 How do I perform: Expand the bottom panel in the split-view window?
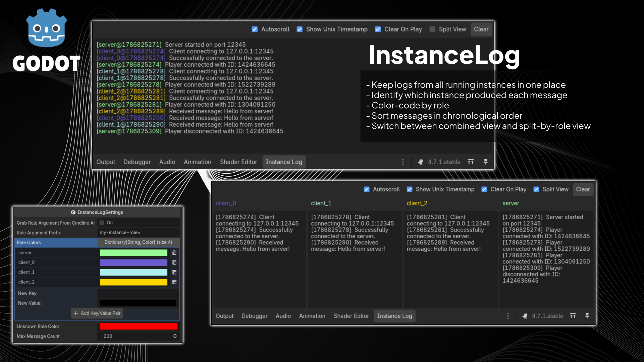(573, 316)
